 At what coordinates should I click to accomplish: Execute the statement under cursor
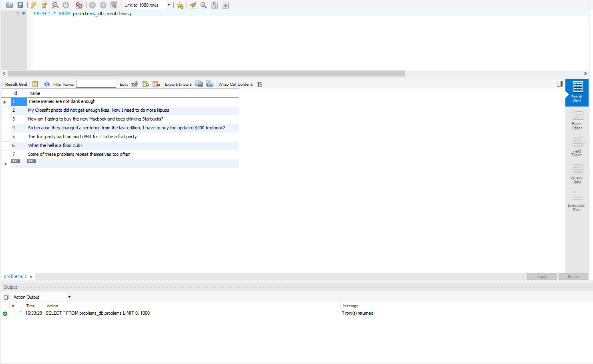(44, 5)
